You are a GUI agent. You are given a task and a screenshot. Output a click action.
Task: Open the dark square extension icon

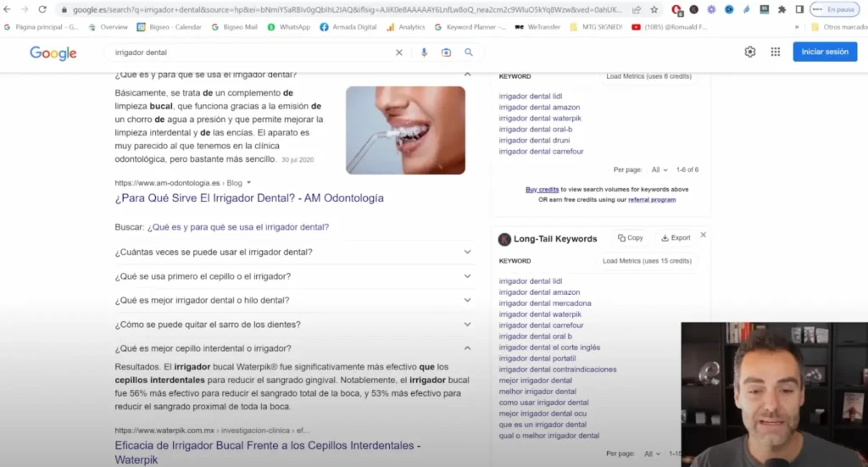(764, 9)
